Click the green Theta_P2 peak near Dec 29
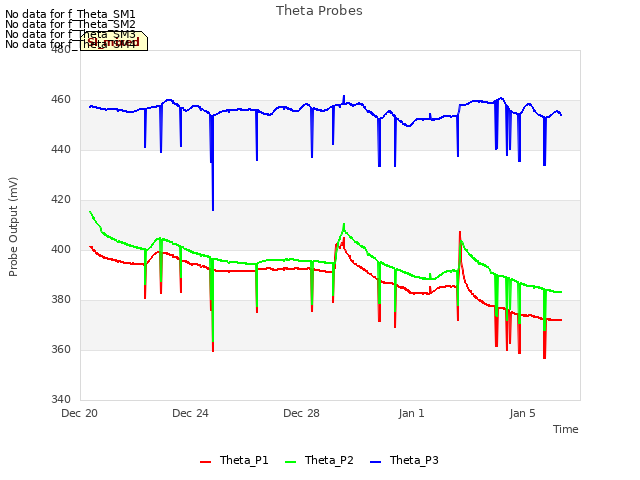 click(344, 224)
